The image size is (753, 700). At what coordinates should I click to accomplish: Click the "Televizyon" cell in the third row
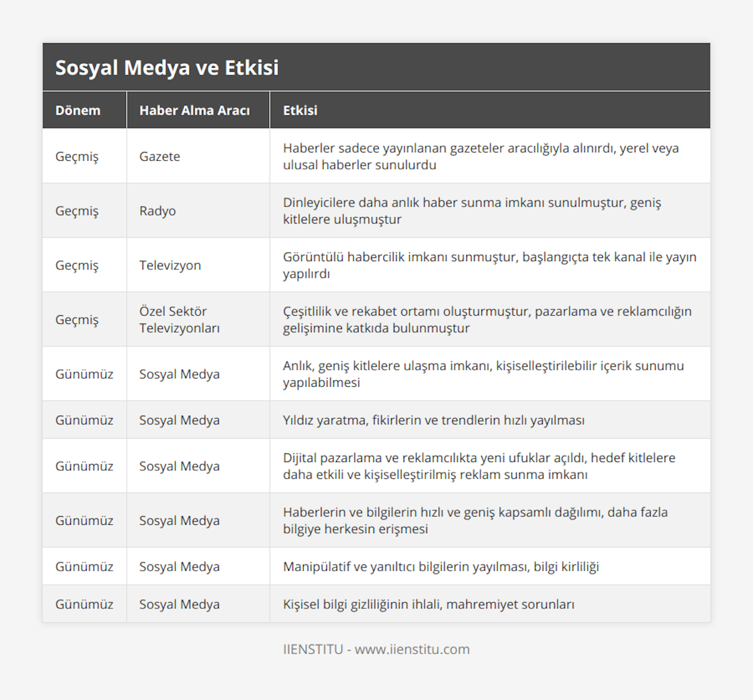[x=170, y=265]
